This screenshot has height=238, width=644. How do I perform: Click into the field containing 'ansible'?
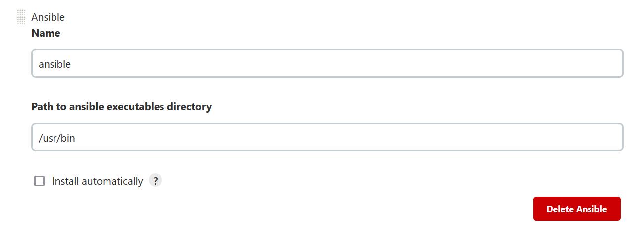click(327, 63)
